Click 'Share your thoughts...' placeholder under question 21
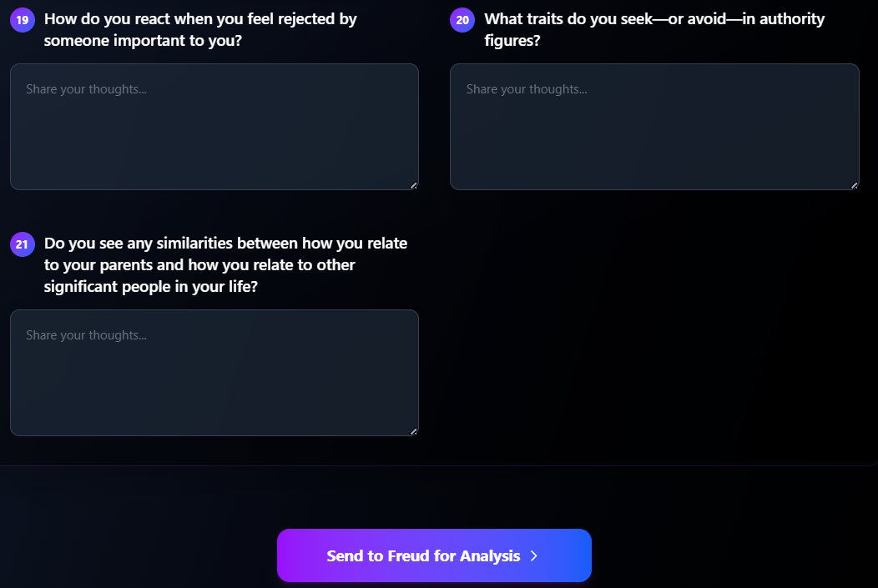Screen dimensions: 878x588 click(x=86, y=335)
